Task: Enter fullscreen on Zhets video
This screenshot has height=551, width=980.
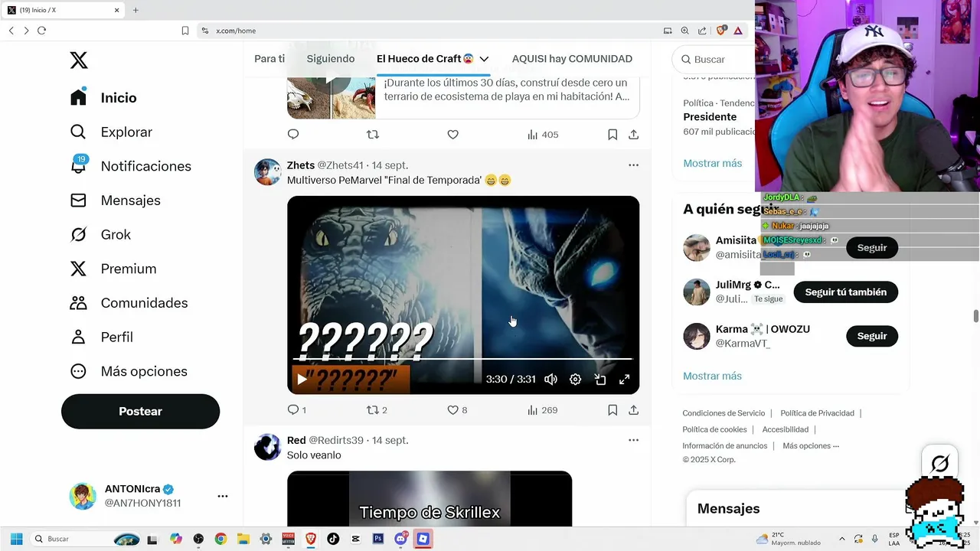Action: [625, 379]
